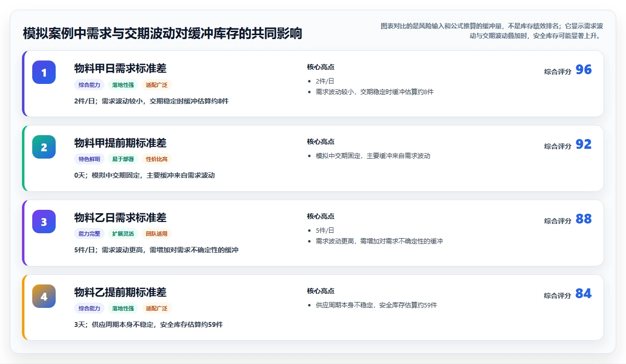Click the 2件/日 bullet point
The image size is (626, 364).
[x=325, y=81]
